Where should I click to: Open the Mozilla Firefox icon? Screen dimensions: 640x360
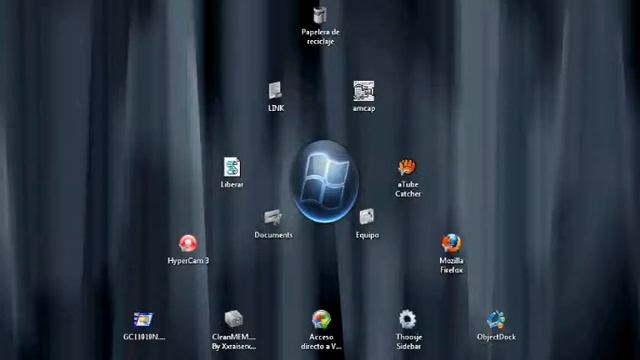451,243
